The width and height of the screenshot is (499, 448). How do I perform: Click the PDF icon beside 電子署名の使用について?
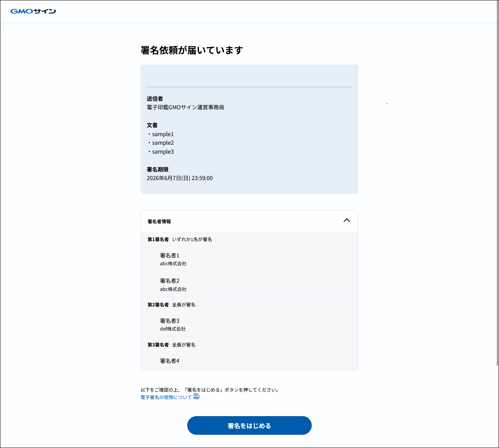pyautogui.click(x=197, y=397)
